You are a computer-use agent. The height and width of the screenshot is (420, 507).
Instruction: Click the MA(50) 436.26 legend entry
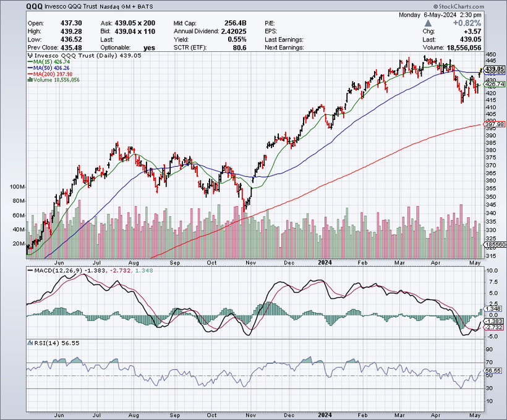(51, 68)
